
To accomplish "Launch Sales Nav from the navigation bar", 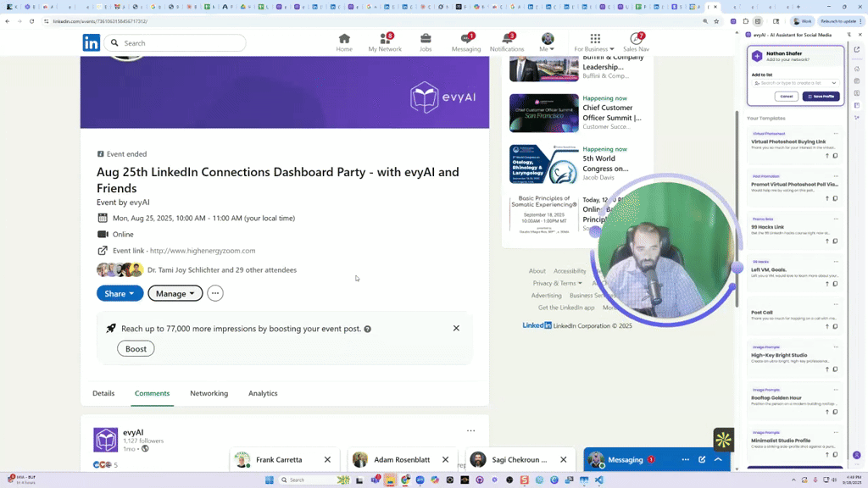I will pos(636,42).
